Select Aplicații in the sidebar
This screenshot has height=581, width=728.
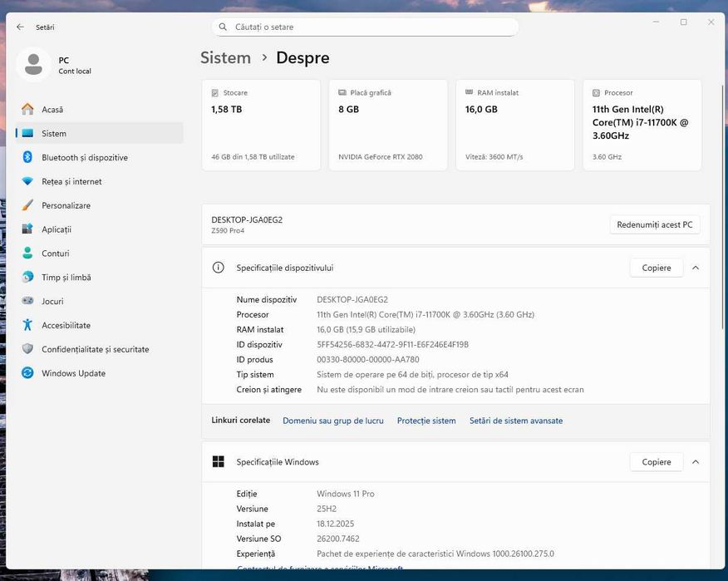(100, 229)
